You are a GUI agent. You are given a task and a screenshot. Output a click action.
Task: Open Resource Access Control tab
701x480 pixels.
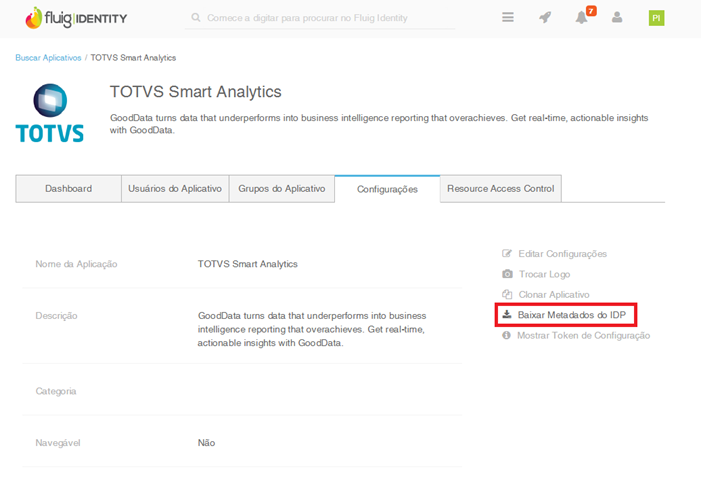pyautogui.click(x=501, y=189)
